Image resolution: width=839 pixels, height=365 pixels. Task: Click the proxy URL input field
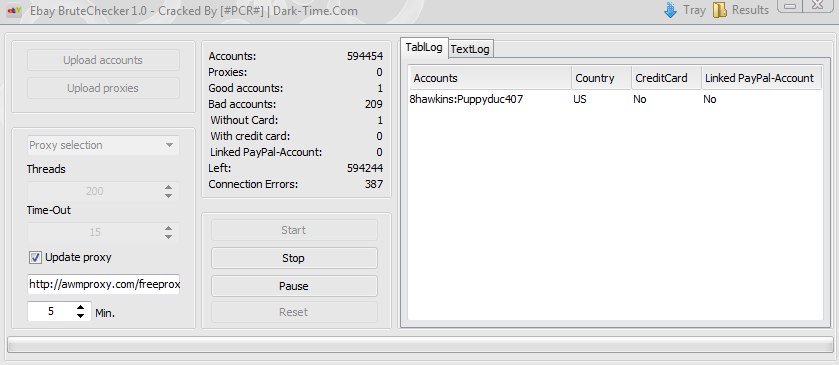click(103, 284)
